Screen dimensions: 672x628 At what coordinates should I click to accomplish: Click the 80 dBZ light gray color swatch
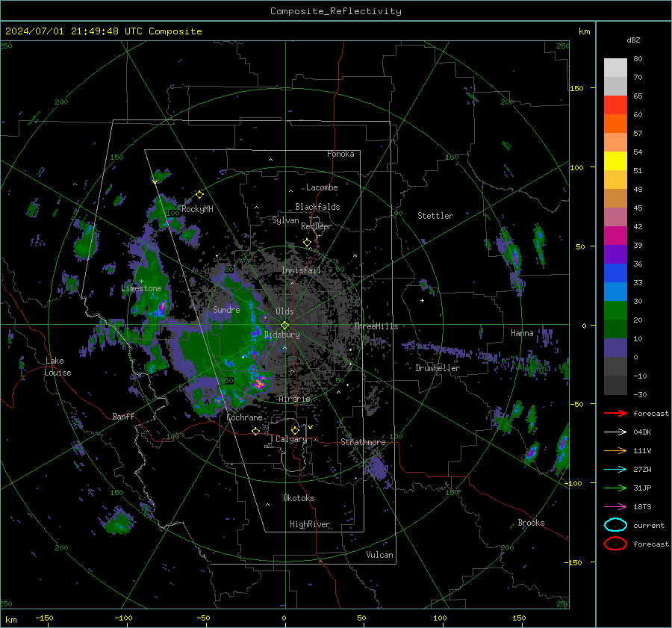point(615,67)
